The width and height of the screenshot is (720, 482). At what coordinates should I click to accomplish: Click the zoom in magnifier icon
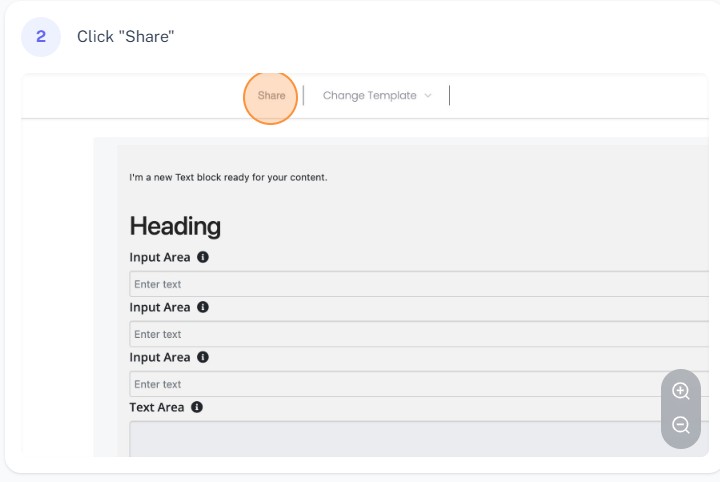681,391
